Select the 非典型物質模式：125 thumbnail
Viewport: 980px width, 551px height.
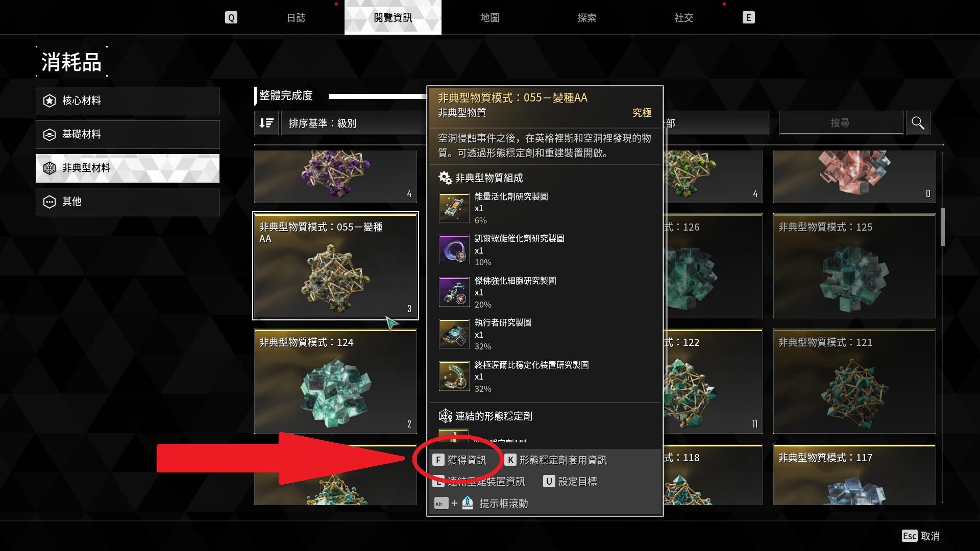click(x=854, y=266)
